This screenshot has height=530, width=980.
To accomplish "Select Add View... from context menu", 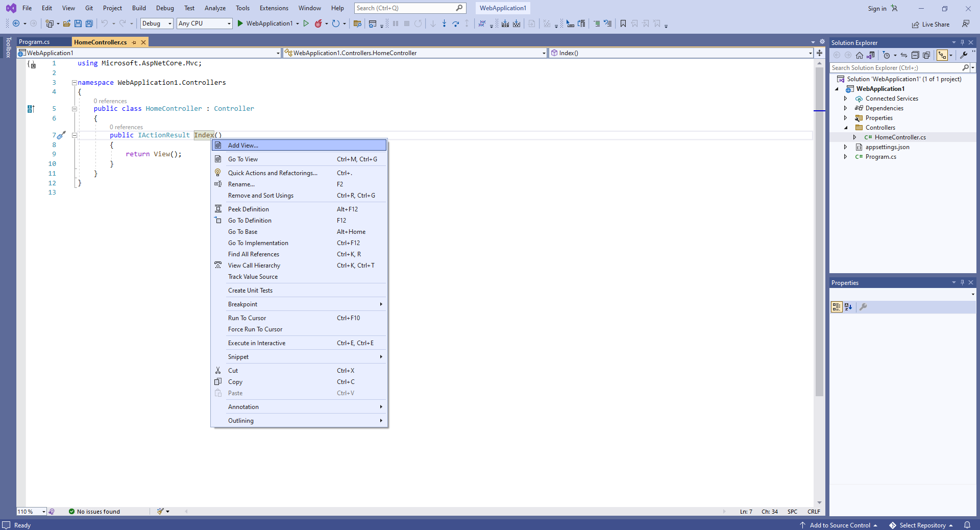I will (x=243, y=146).
